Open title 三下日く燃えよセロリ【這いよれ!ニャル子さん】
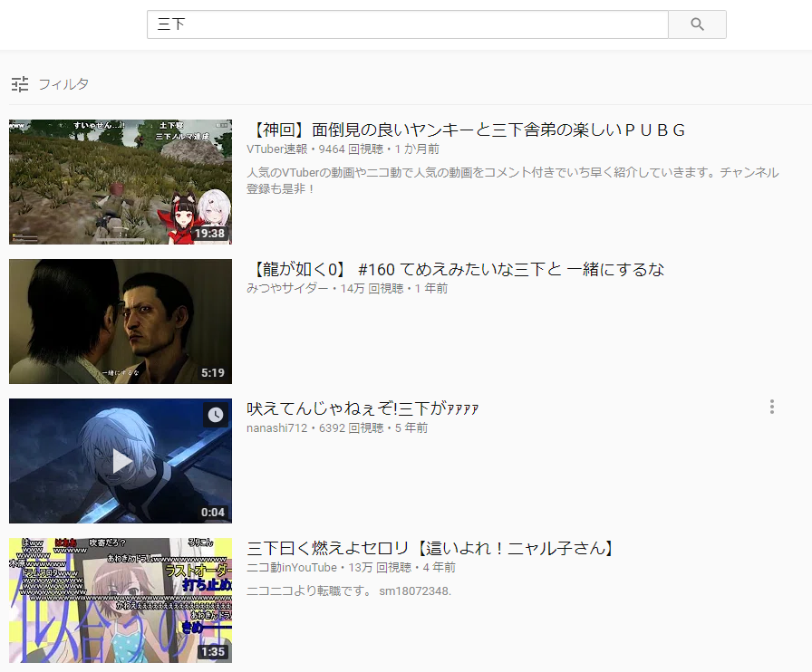The height and width of the screenshot is (672, 812). 430,548
